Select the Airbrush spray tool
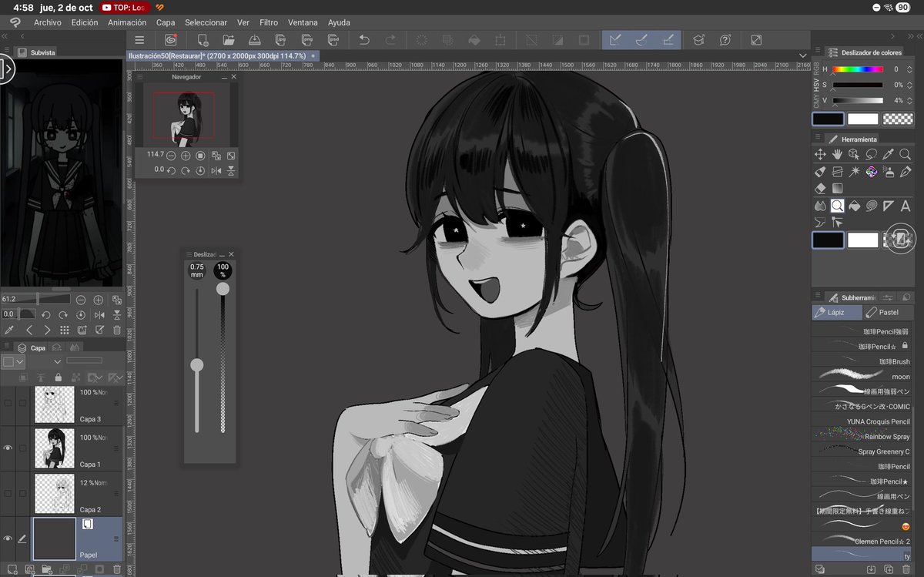Viewport: 924px width, 577px height. 888,172
